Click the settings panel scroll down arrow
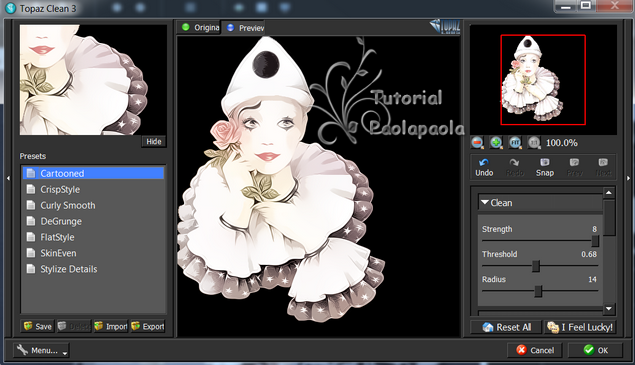This screenshot has height=365, width=635. [x=609, y=309]
